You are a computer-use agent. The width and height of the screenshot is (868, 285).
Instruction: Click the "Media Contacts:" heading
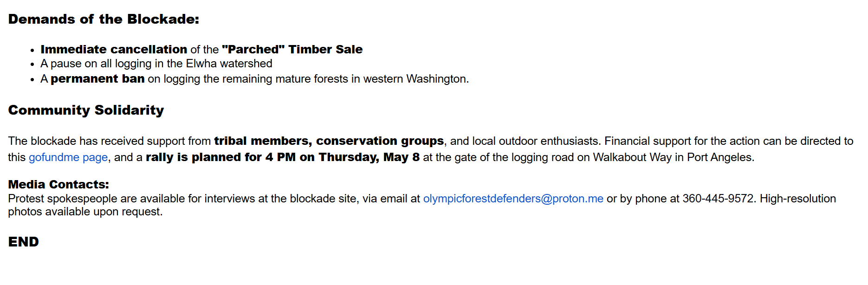click(58, 184)
